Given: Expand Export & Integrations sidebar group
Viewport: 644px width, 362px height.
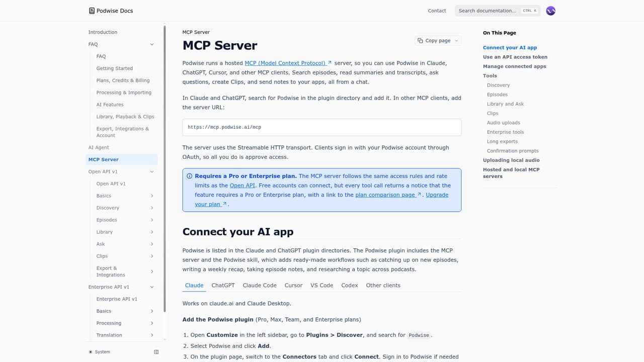Looking at the screenshot, I should pyautogui.click(x=152, y=271).
